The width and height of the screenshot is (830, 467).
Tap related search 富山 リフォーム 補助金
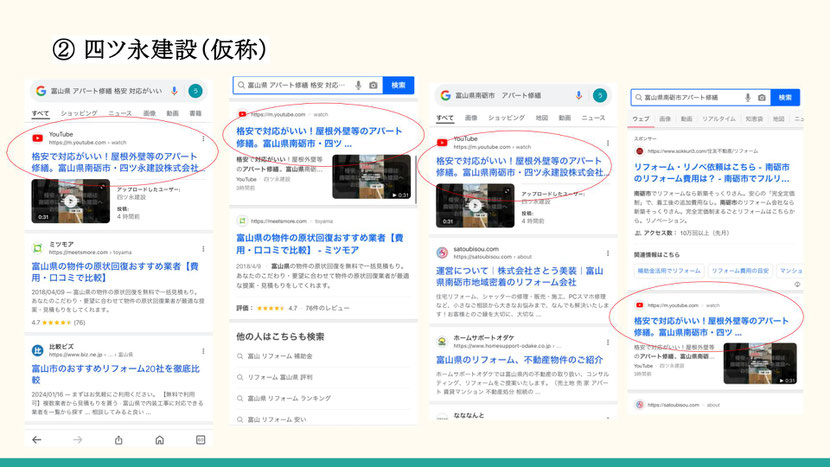point(280,356)
